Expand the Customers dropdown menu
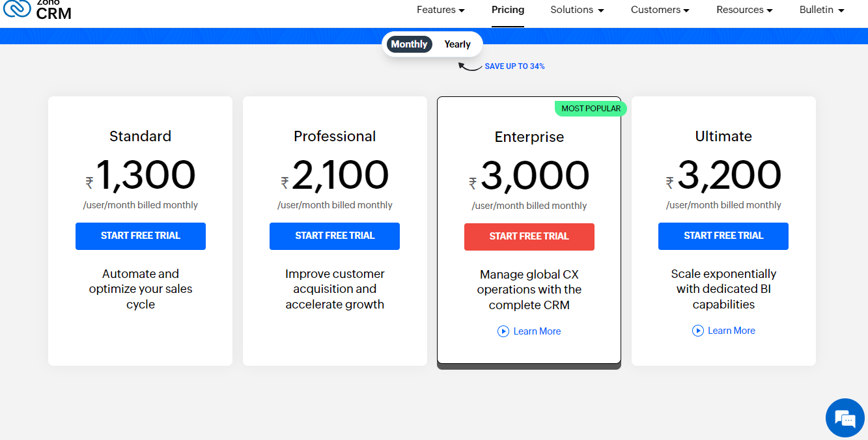 pyautogui.click(x=660, y=10)
